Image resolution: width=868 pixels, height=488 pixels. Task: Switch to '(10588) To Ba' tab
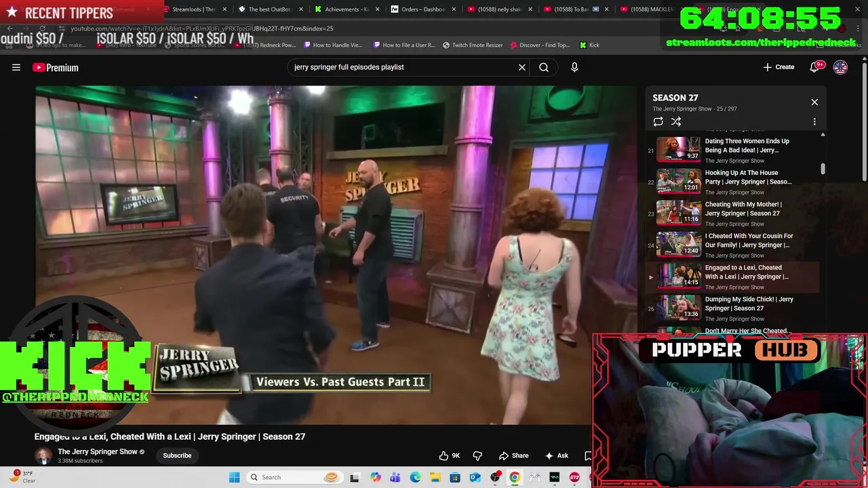coord(573,9)
